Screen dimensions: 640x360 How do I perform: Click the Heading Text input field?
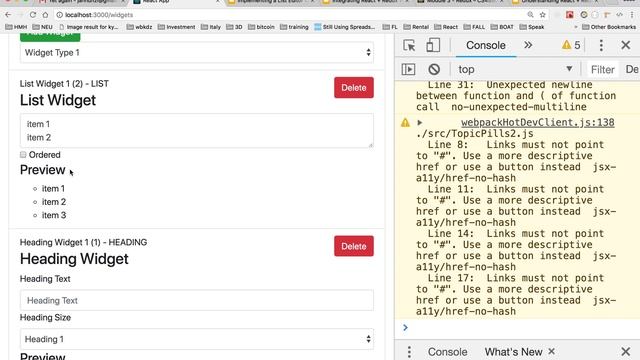[x=197, y=300]
